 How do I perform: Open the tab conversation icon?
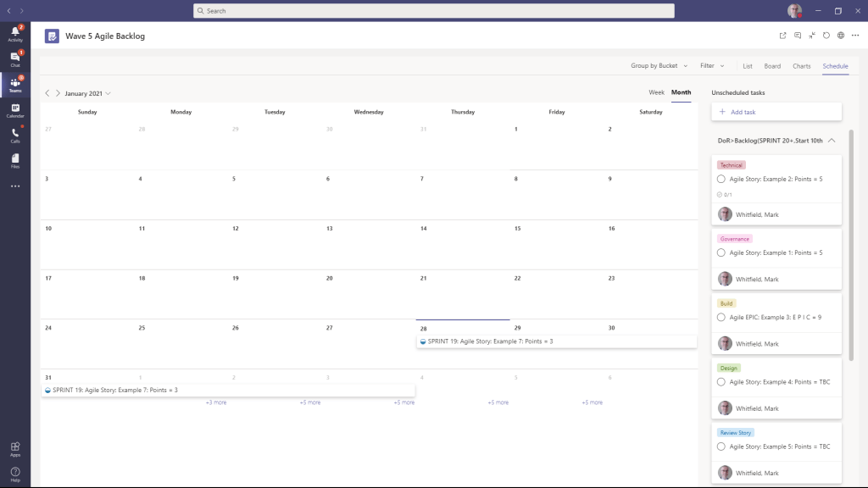click(x=798, y=36)
